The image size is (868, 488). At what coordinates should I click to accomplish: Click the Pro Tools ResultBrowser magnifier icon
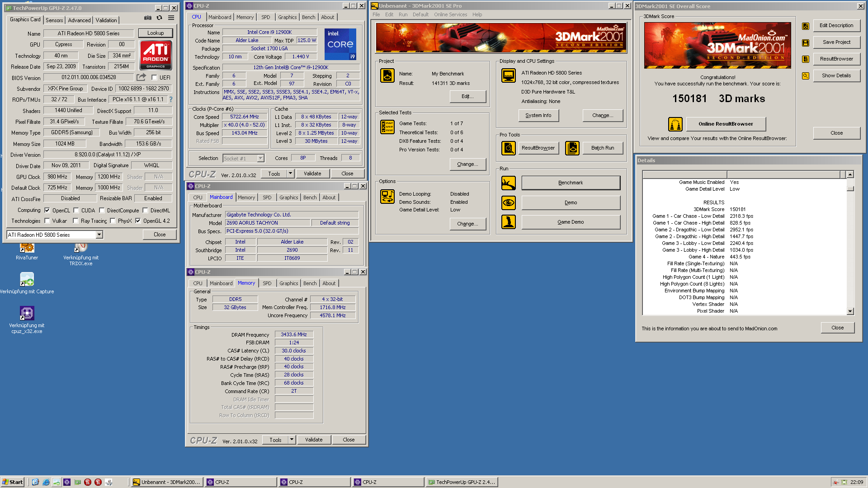509,148
